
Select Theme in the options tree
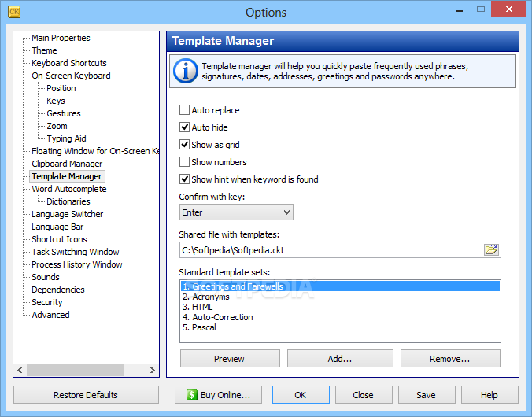[44, 50]
